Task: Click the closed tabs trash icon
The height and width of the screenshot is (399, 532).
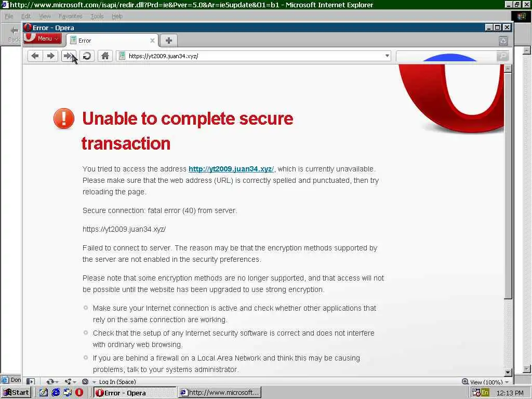Action: (503, 41)
